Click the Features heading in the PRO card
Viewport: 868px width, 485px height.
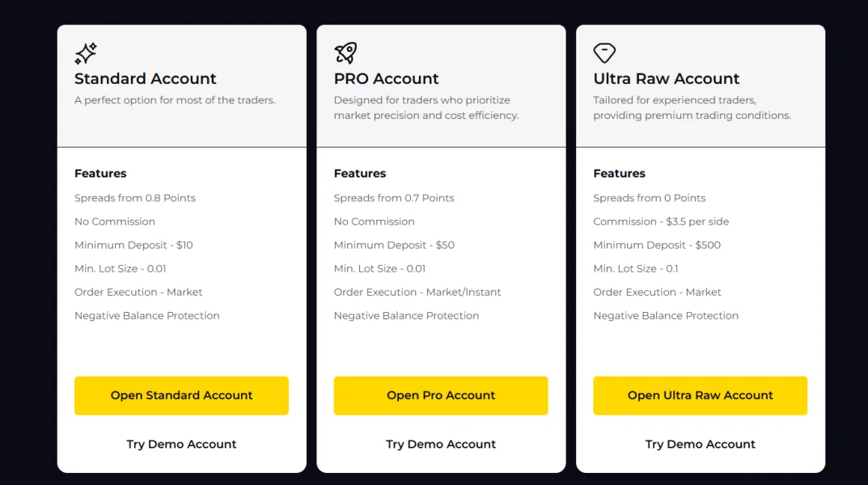click(x=360, y=173)
